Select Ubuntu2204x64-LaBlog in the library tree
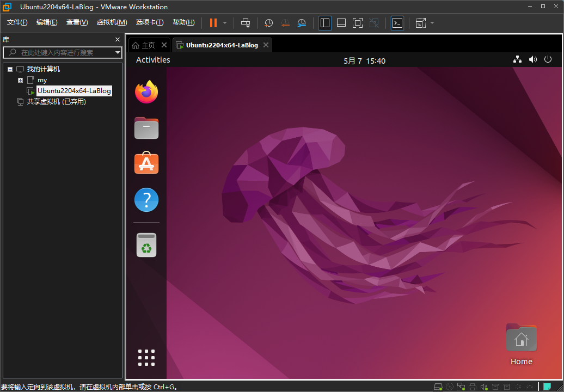 point(74,91)
